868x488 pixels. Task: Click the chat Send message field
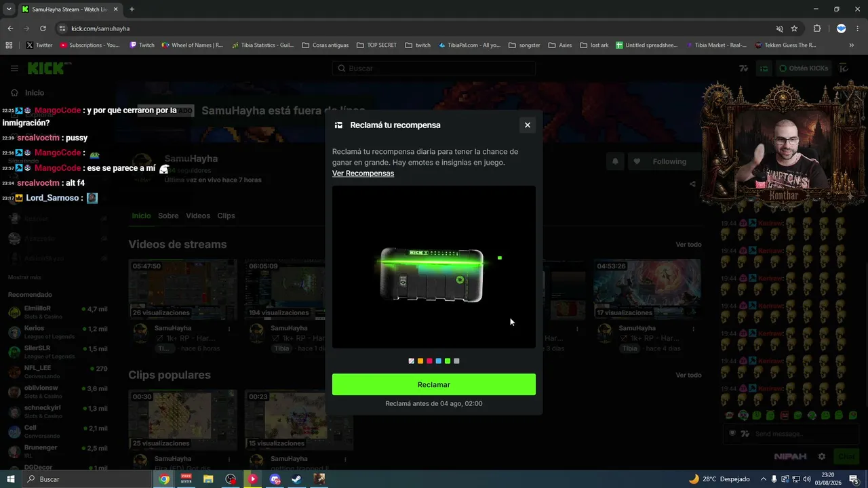click(x=792, y=434)
